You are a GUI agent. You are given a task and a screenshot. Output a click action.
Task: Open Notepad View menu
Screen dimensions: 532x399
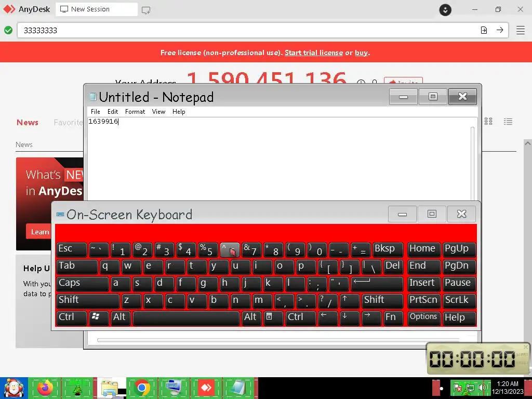coord(158,112)
